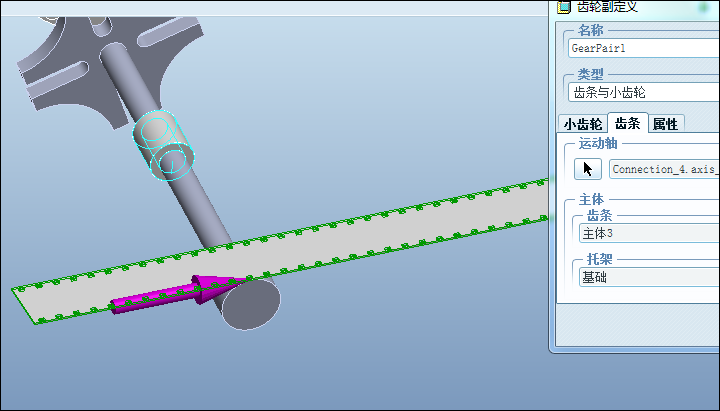The width and height of the screenshot is (720, 411).
Task: Click the Connection_4.axis motion axis field
Action: coord(664,169)
